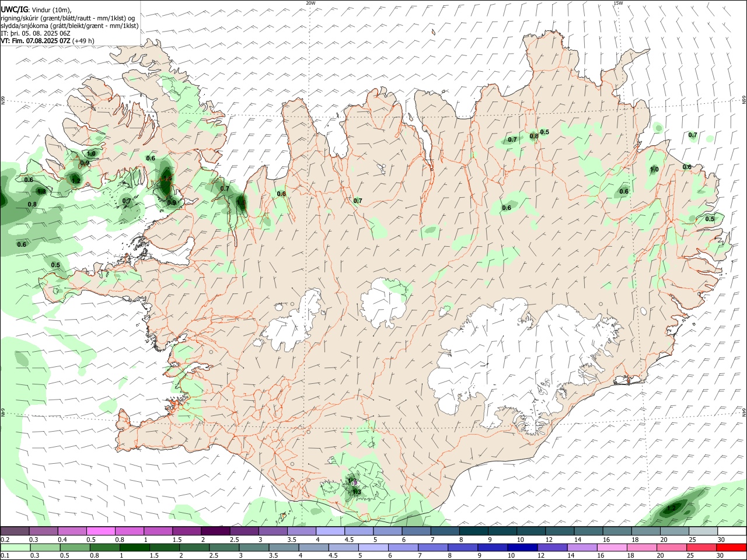Screen dimensions: 747x560
Task: Select the bright pink swatch between 0.5 and 0.8 on the upper scale
Action: click(x=100, y=531)
